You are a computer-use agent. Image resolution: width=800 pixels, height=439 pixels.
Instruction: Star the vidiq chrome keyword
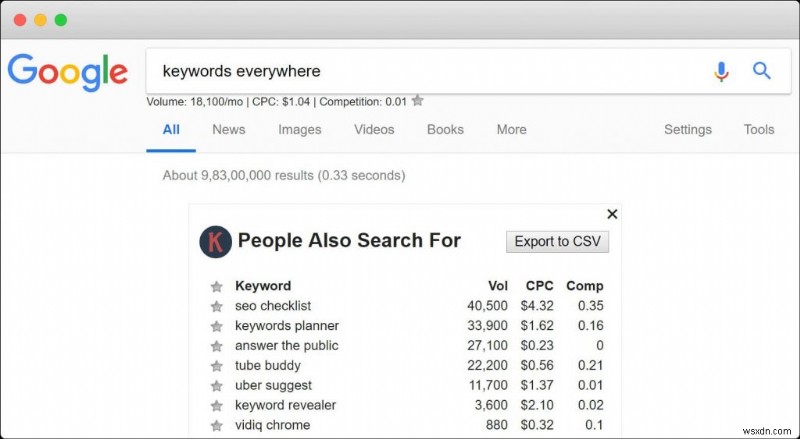pyautogui.click(x=217, y=425)
